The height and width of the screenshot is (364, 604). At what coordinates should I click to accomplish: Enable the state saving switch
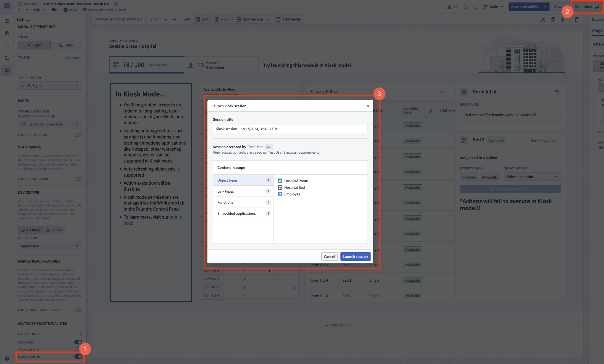[78, 179]
